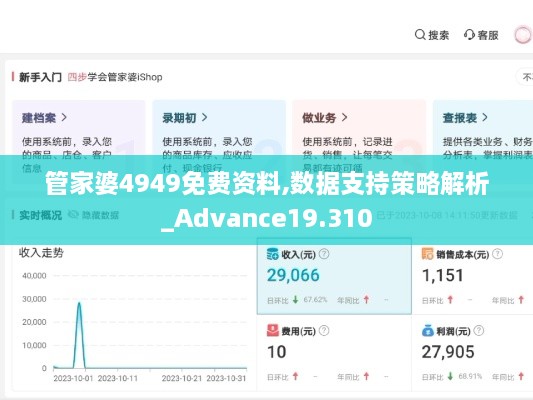
Task: Click expense 日环比 red up arrow
Action: [295, 376]
